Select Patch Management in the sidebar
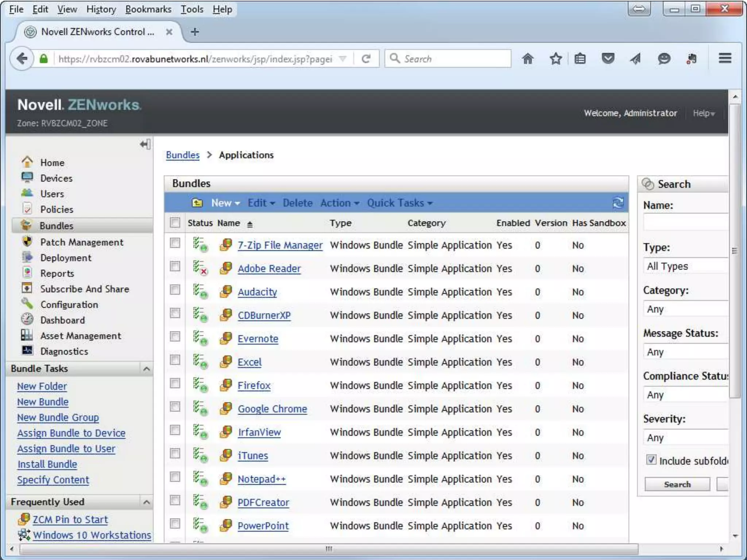This screenshot has height=560, width=747. click(82, 242)
